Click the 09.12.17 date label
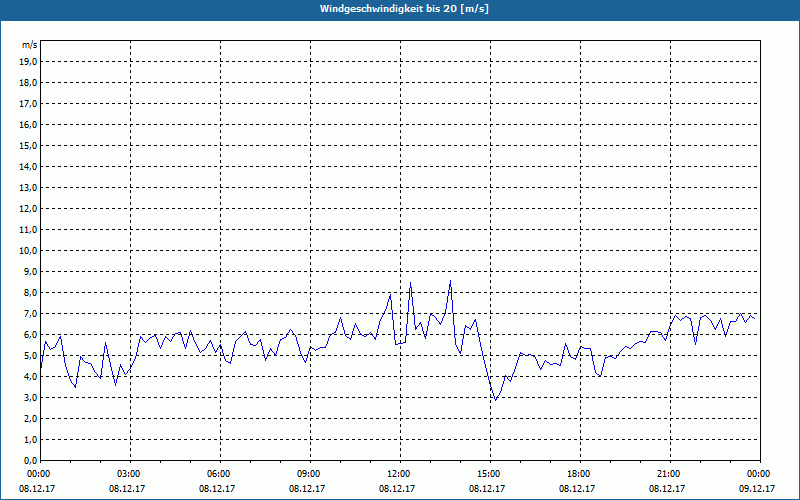This screenshot has height=500, width=800. pyautogui.click(x=757, y=488)
